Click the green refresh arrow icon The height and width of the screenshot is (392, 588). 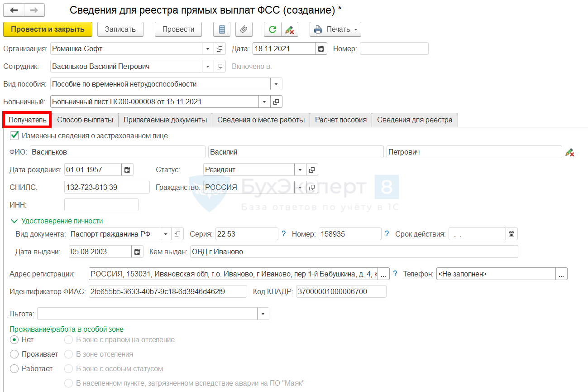click(272, 29)
